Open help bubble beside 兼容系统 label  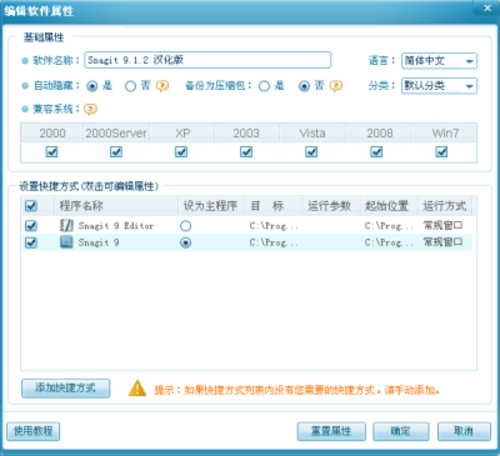(x=91, y=109)
